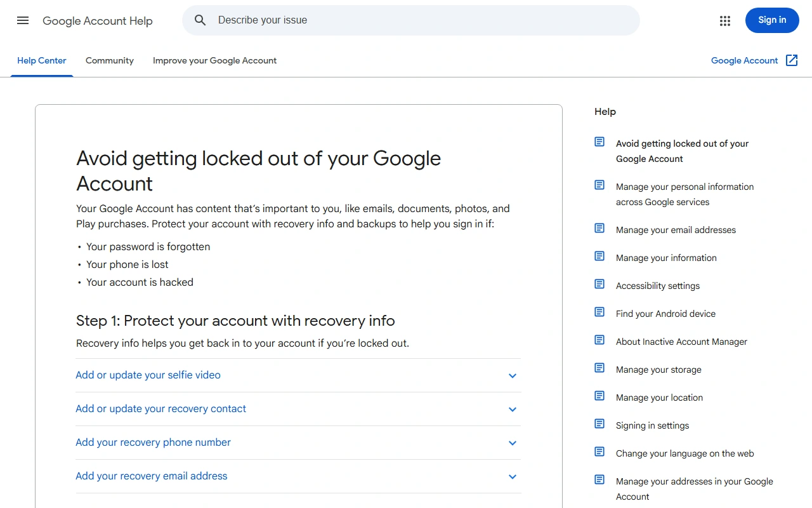Open Add your recovery phone number
The height and width of the screenshot is (508, 812).
[x=154, y=443]
